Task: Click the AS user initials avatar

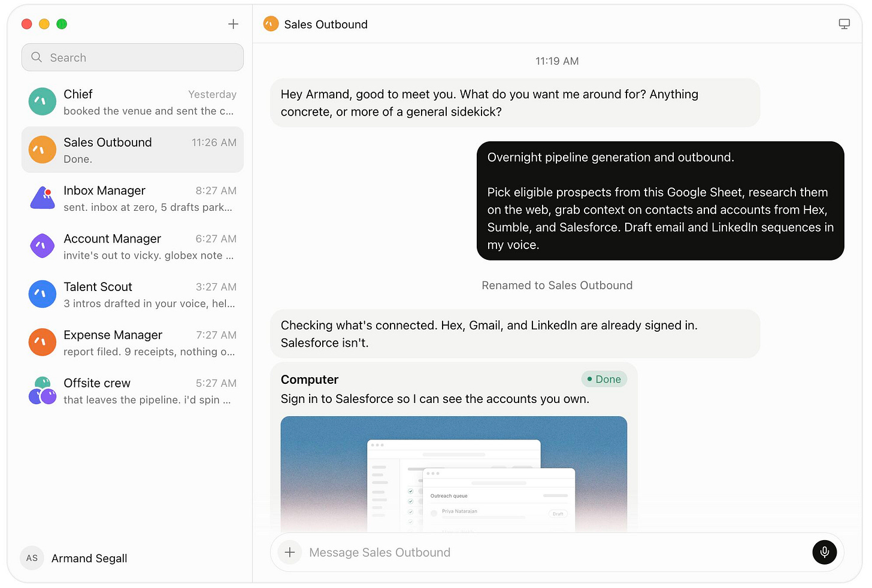Action: (x=32, y=558)
